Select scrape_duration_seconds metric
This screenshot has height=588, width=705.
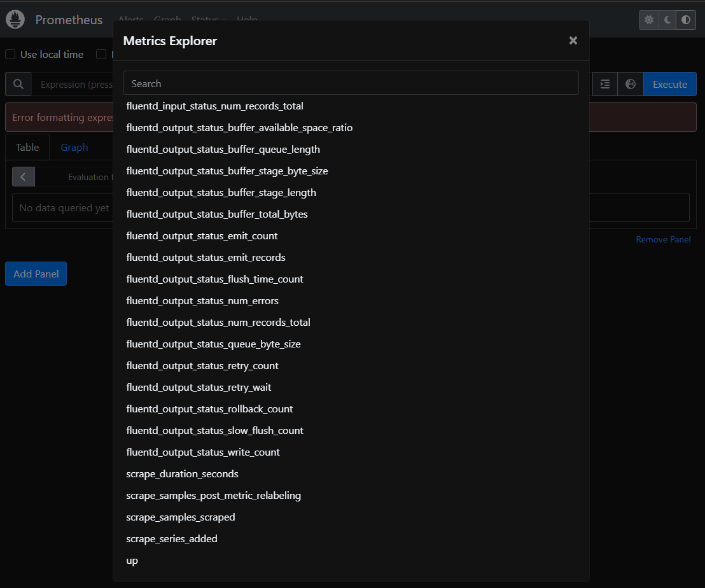(182, 474)
